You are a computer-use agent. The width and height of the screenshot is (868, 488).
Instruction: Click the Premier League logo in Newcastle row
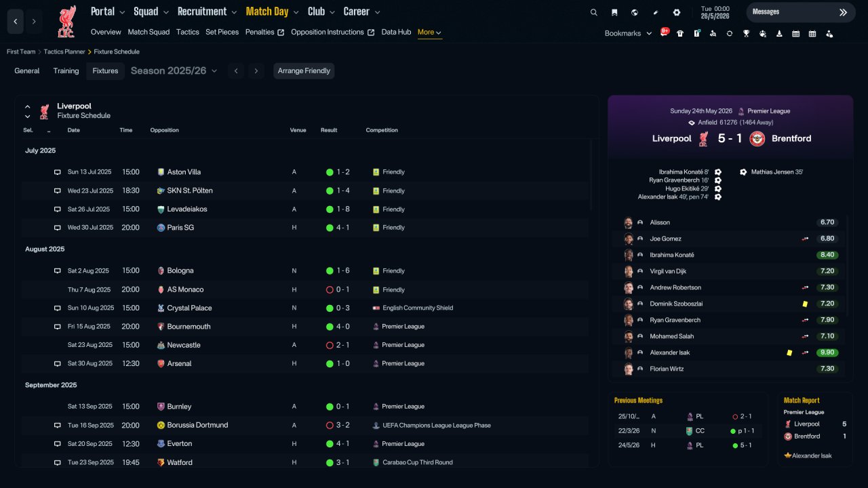click(x=376, y=345)
